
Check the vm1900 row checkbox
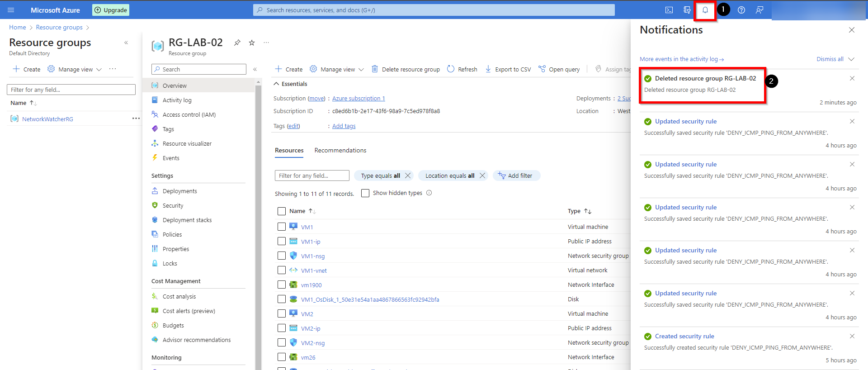282,285
